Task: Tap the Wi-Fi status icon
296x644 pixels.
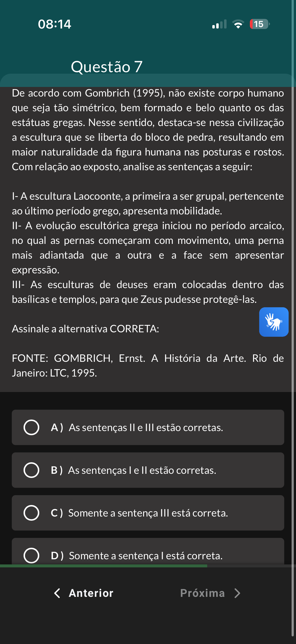Action: click(x=238, y=24)
